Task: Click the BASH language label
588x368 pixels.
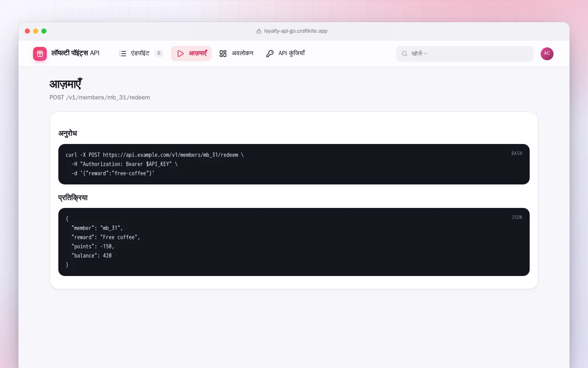Action: click(517, 153)
